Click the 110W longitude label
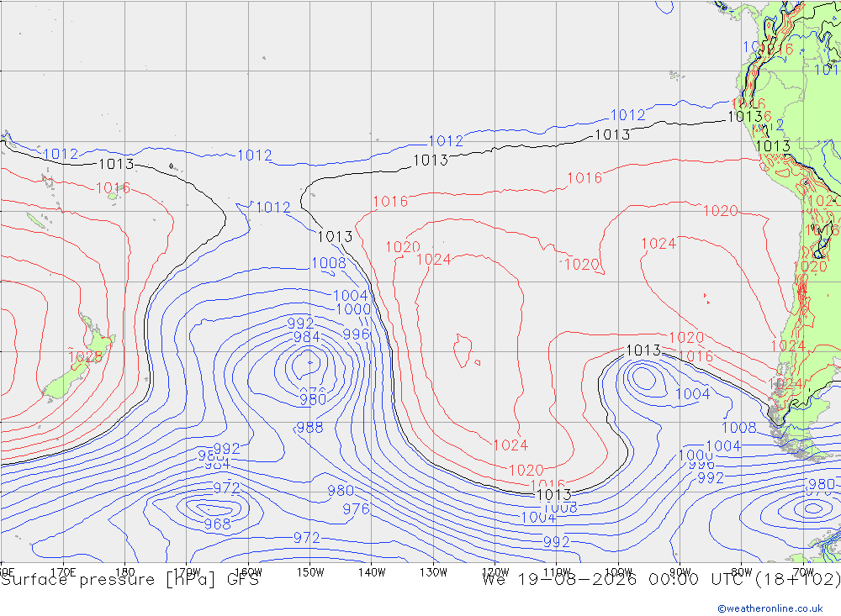 pos(557,572)
